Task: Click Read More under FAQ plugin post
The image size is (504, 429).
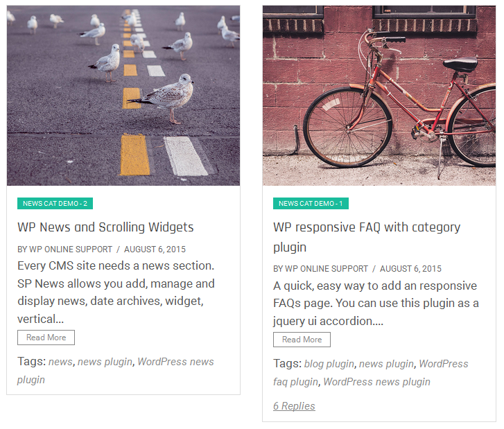Action: point(302,340)
